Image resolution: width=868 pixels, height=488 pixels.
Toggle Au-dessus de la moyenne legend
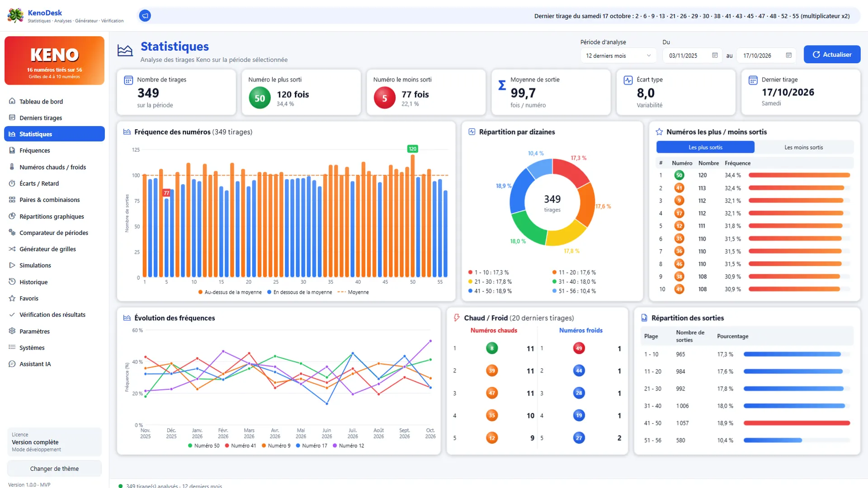[x=230, y=292]
